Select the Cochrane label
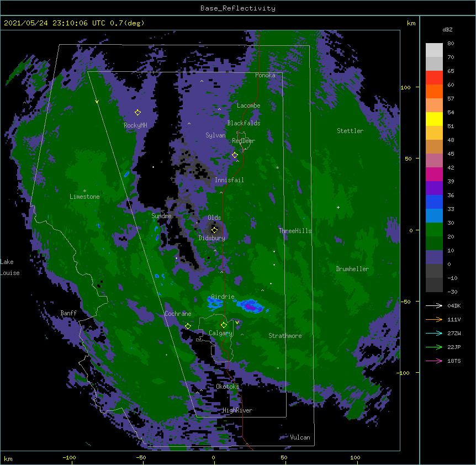This screenshot has height=465, width=476. pyautogui.click(x=178, y=314)
